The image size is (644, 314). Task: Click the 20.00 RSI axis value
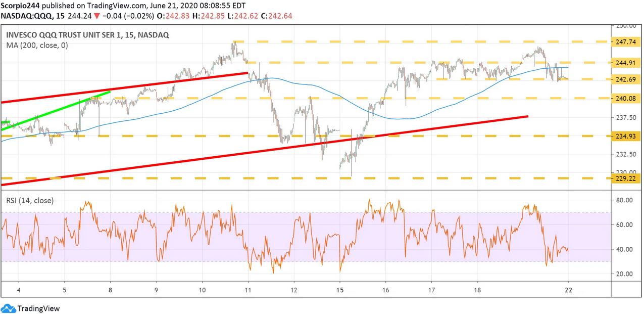(x=625, y=274)
